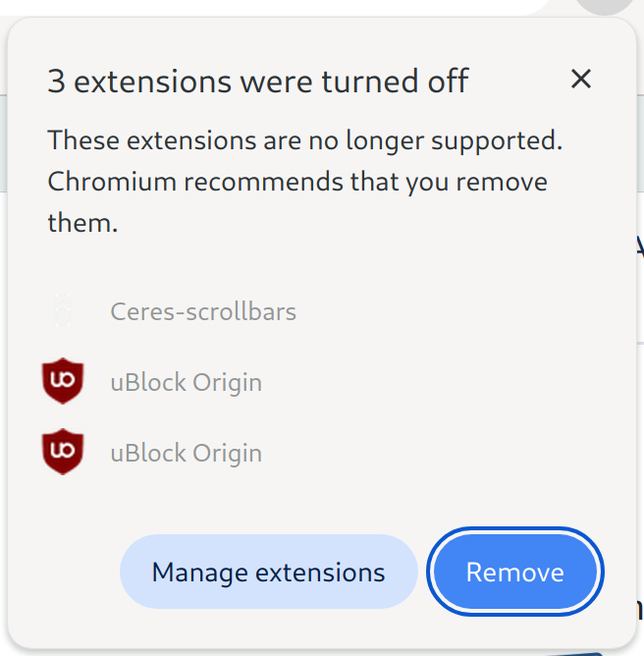Click the white address bar above the popup
The width and height of the screenshot is (644, 656).
tap(295, 6)
